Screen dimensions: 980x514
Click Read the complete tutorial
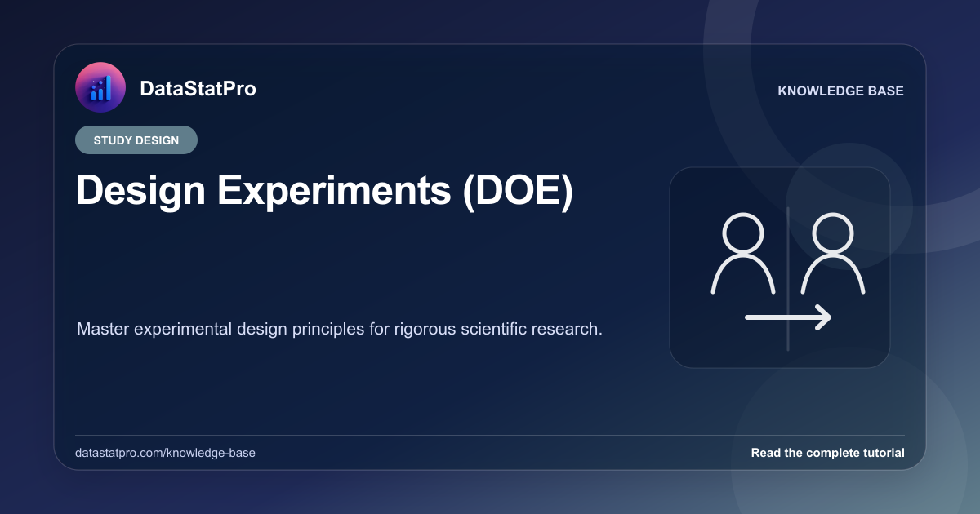(x=827, y=453)
